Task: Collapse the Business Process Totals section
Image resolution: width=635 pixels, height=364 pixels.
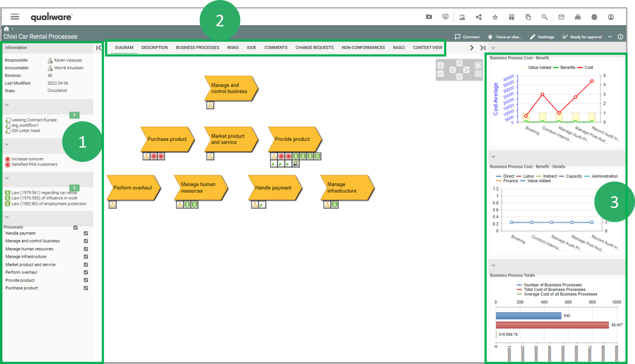Action: (493, 265)
